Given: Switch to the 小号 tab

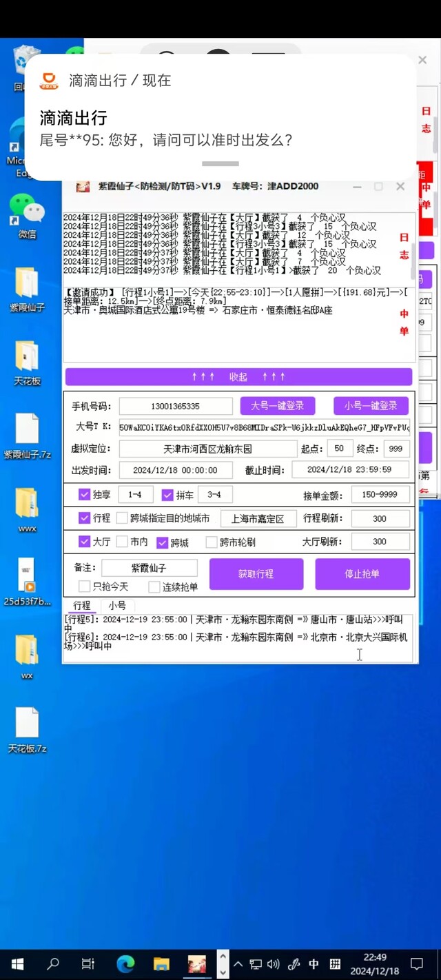Looking at the screenshot, I should point(117,606).
